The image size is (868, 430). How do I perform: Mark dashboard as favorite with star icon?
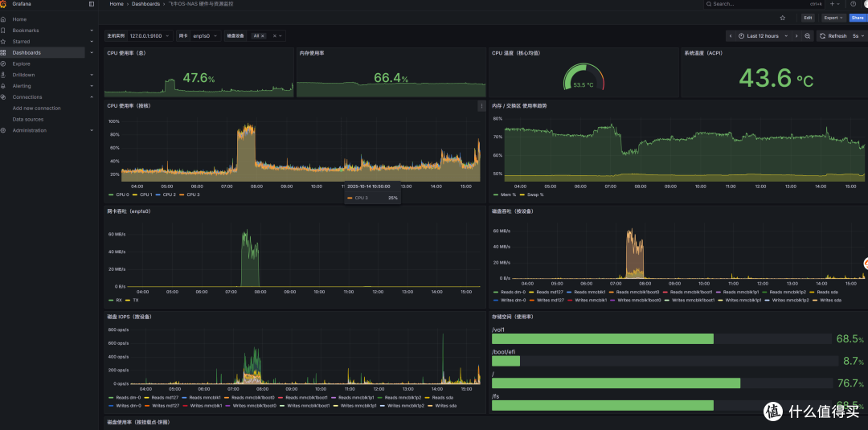pos(782,18)
